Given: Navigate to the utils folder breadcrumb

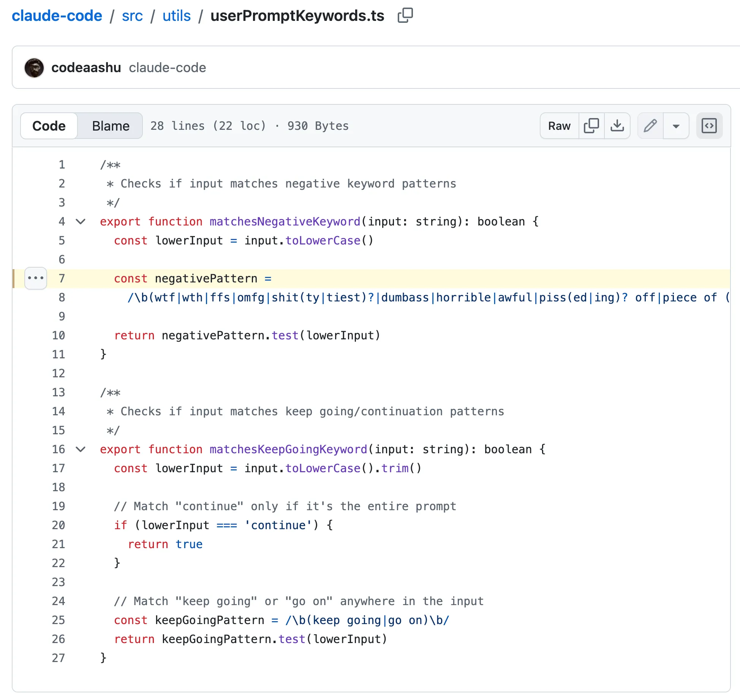Looking at the screenshot, I should (176, 16).
